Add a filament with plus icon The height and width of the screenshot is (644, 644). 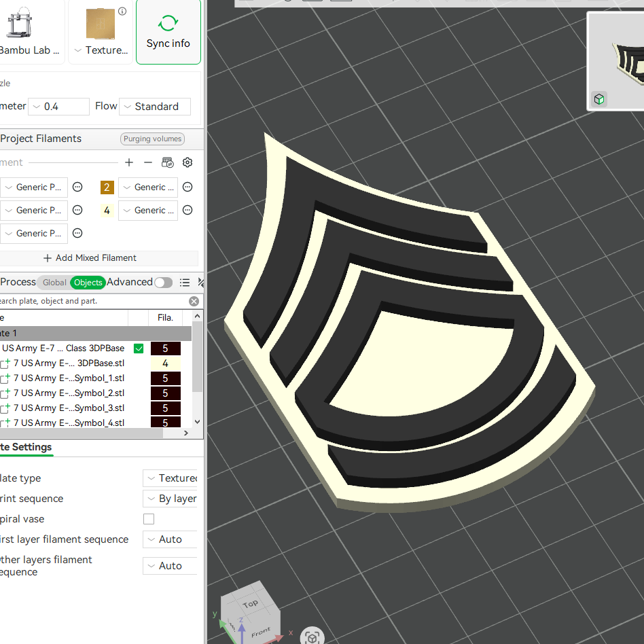pos(129,162)
